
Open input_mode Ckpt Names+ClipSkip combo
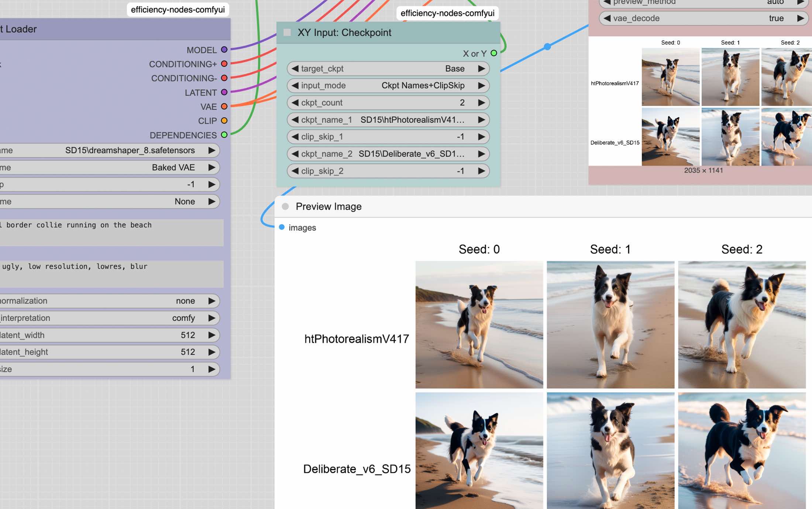coord(423,86)
